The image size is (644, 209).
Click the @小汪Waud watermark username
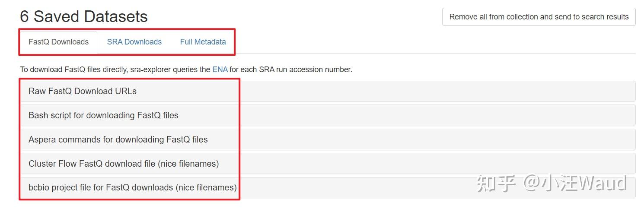pyautogui.click(x=575, y=184)
